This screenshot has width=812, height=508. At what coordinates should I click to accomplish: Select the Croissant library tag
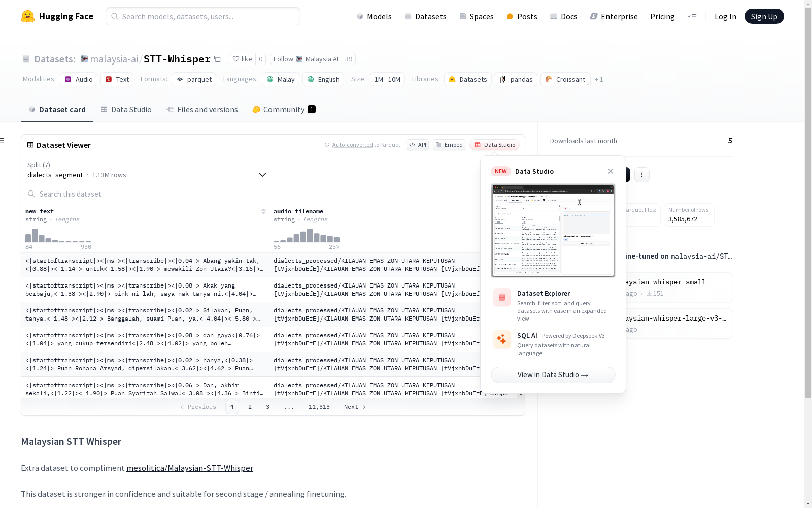[565, 79]
